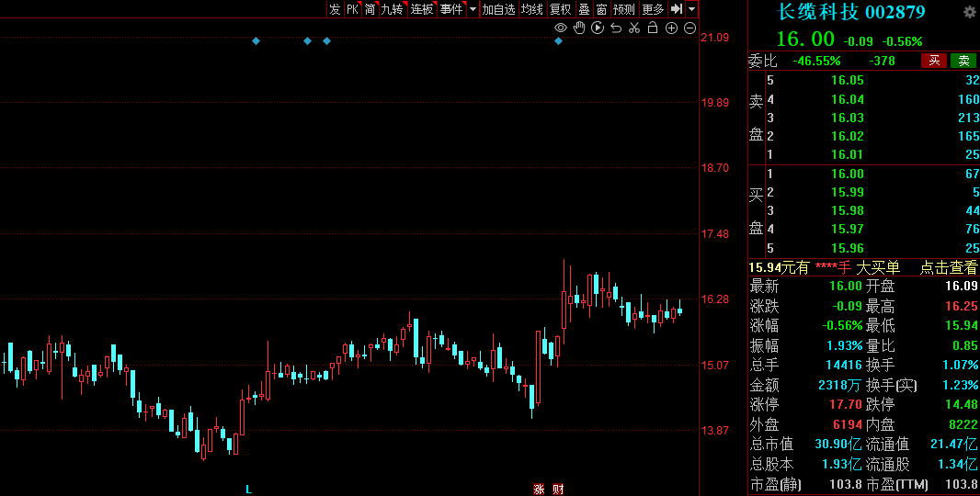Open dropdown arrow at toolbar end

[691, 9]
